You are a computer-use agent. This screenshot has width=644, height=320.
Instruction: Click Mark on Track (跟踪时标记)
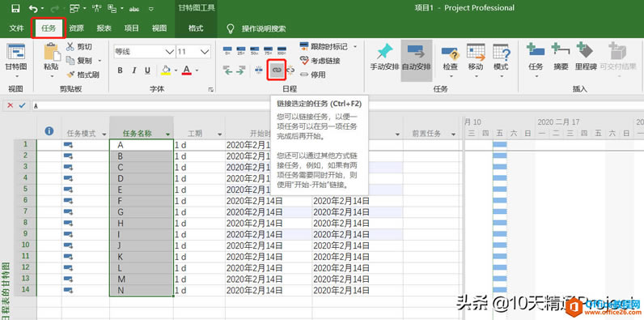pos(324,46)
